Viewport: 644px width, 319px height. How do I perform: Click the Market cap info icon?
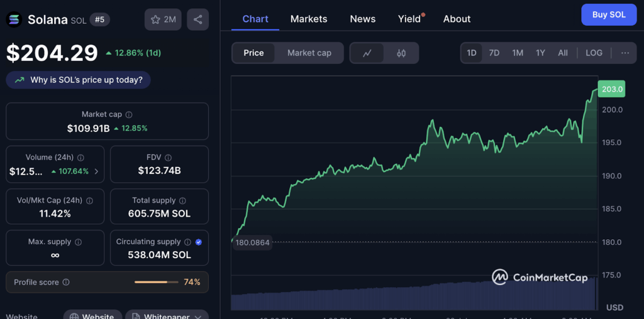[129, 115]
